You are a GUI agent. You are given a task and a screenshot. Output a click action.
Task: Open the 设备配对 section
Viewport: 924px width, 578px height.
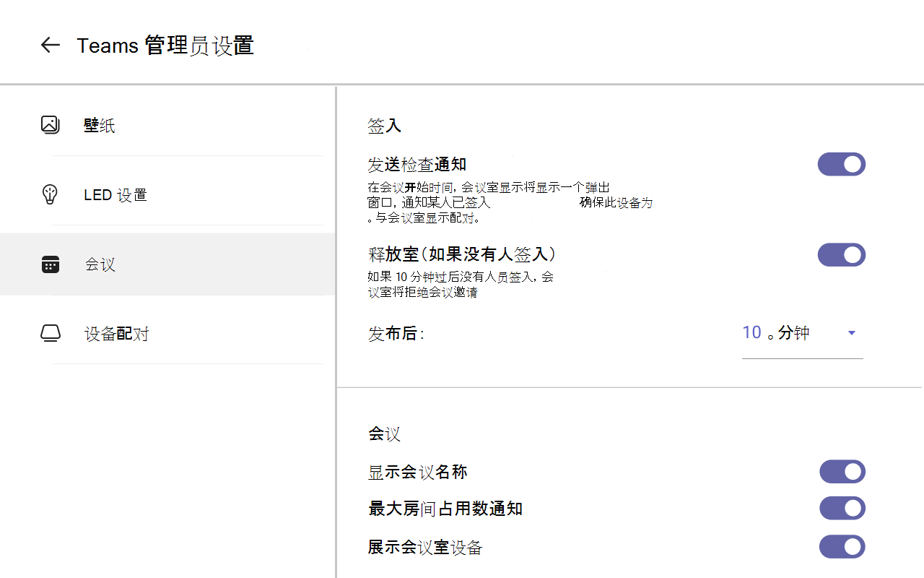[x=167, y=334]
